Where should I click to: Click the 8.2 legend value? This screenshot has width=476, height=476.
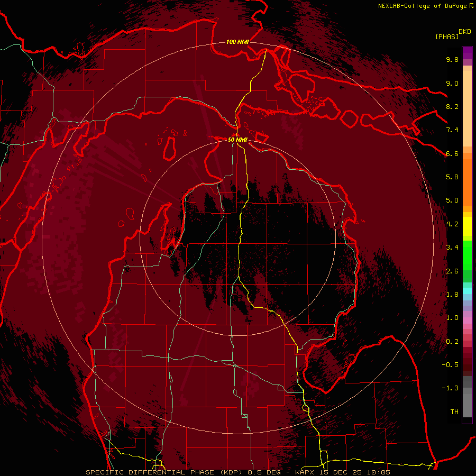pos(452,106)
